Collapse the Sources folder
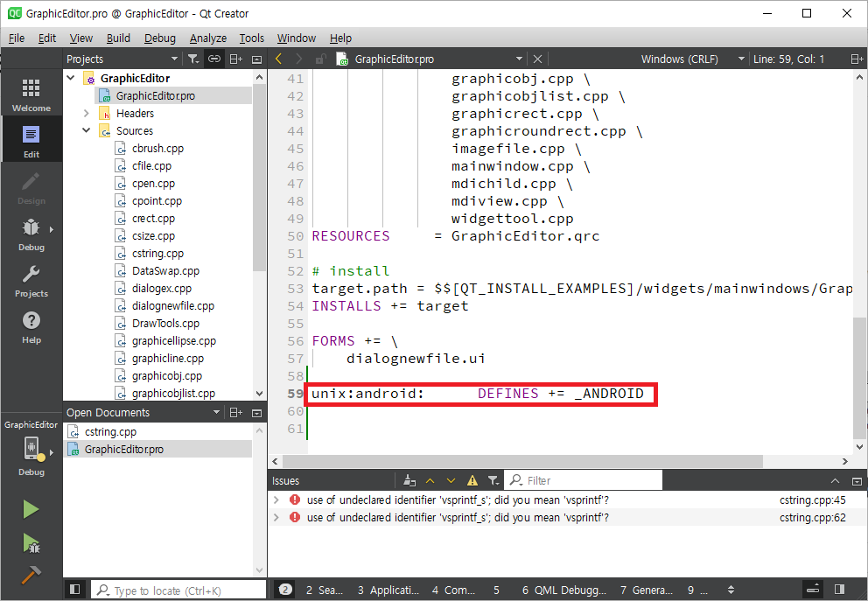868x601 pixels. point(87,130)
